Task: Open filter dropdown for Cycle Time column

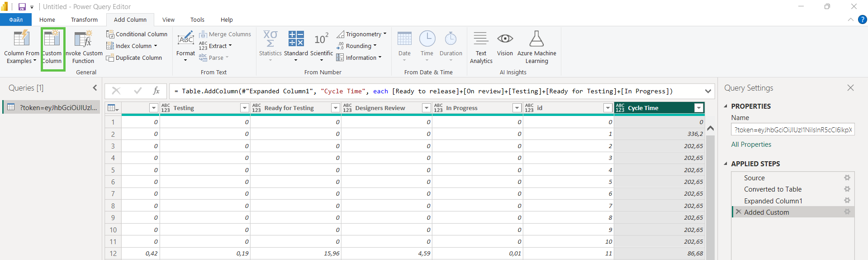Action: [x=699, y=108]
